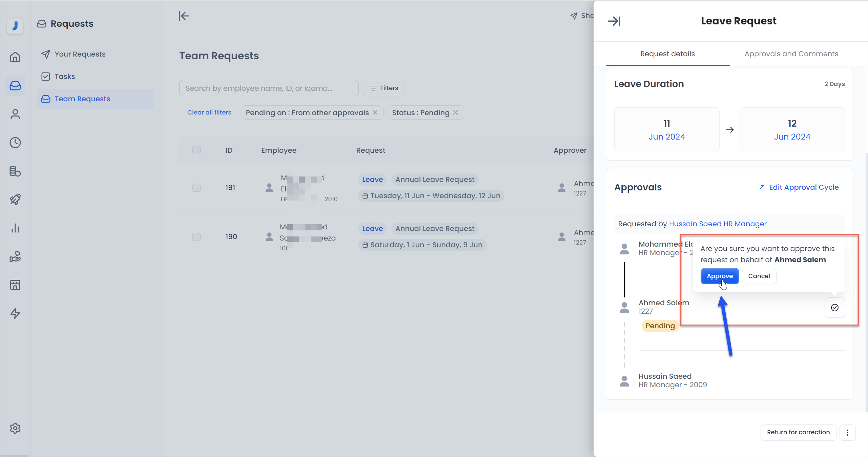Click the employee search input field
Image resolution: width=868 pixels, height=457 pixels.
[x=269, y=88]
